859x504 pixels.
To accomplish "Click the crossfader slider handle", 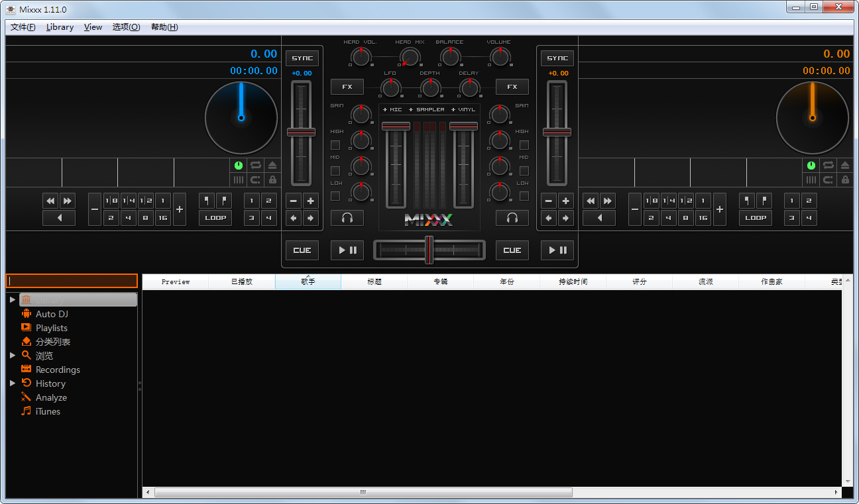I will tap(429, 250).
